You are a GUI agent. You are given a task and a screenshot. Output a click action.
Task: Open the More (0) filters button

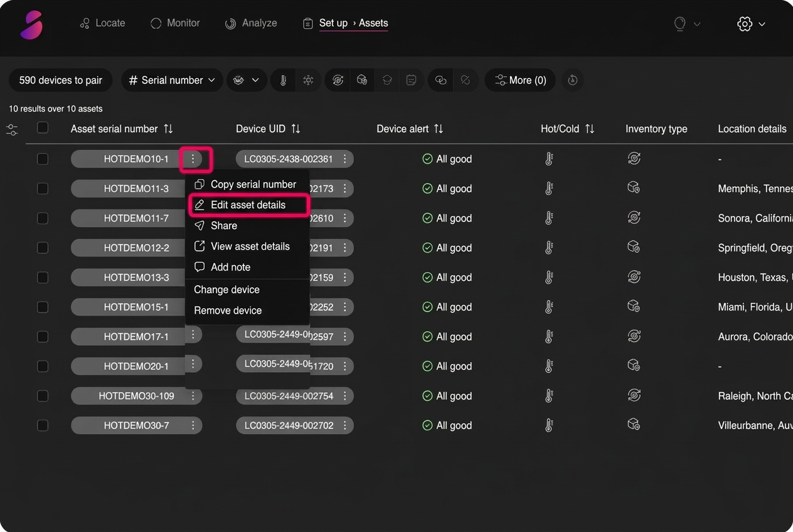[520, 80]
